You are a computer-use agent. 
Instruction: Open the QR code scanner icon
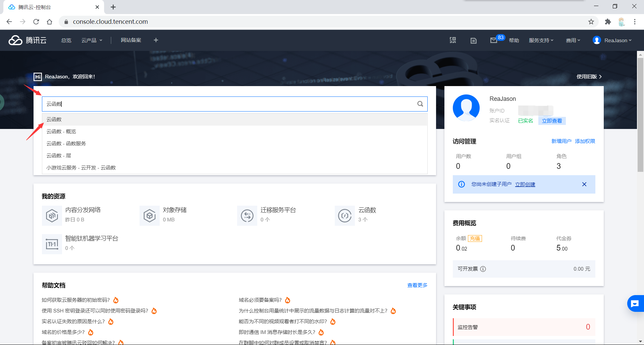tap(453, 40)
